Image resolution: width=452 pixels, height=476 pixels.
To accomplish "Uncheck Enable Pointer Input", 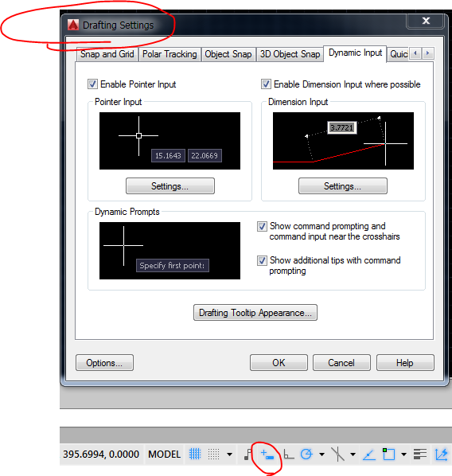I will 92,84.
